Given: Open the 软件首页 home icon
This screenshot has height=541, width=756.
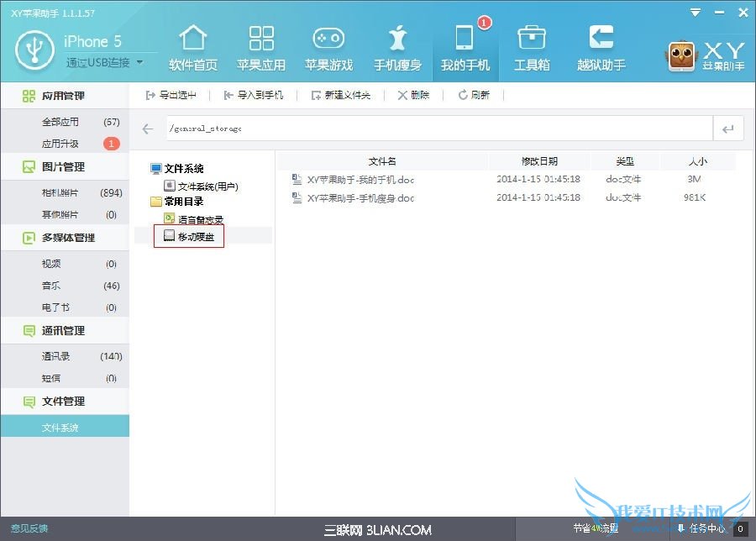Looking at the screenshot, I should click(x=193, y=48).
